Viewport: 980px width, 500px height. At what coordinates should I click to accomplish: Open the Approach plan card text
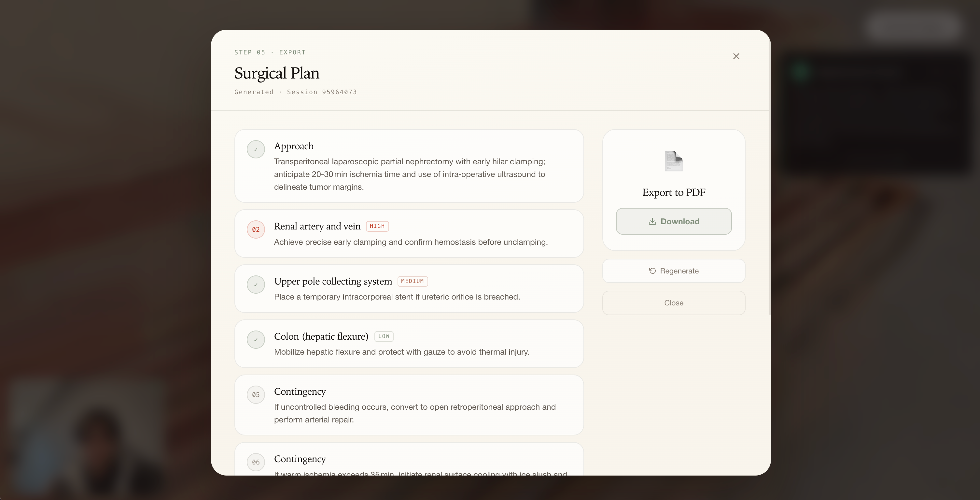409,174
